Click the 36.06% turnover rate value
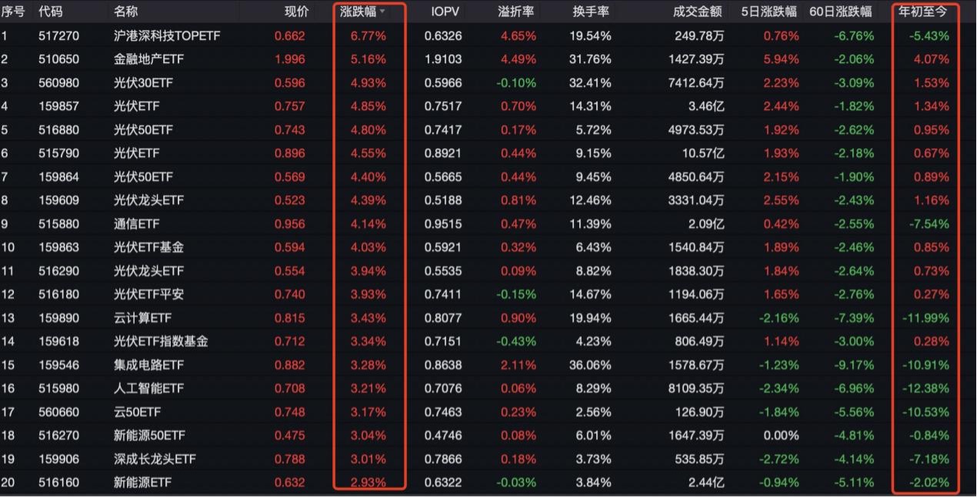The width and height of the screenshot is (980, 498). pyautogui.click(x=591, y=365)
